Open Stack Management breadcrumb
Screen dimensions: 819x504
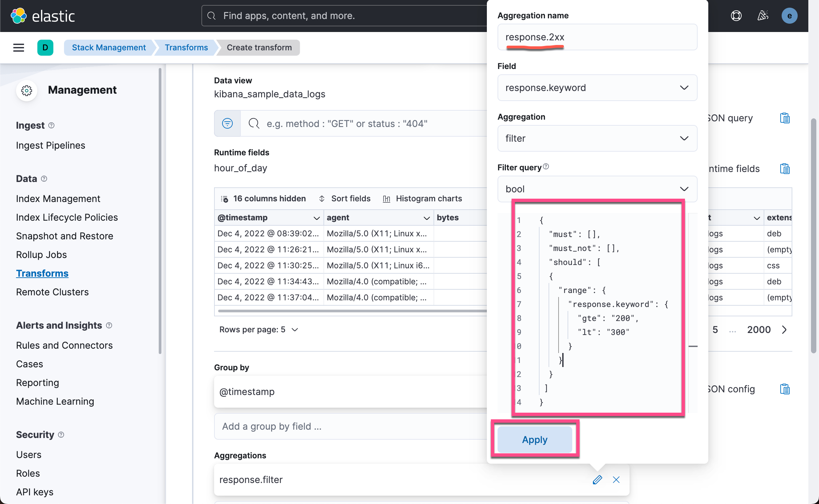click(x=109, y=47)
